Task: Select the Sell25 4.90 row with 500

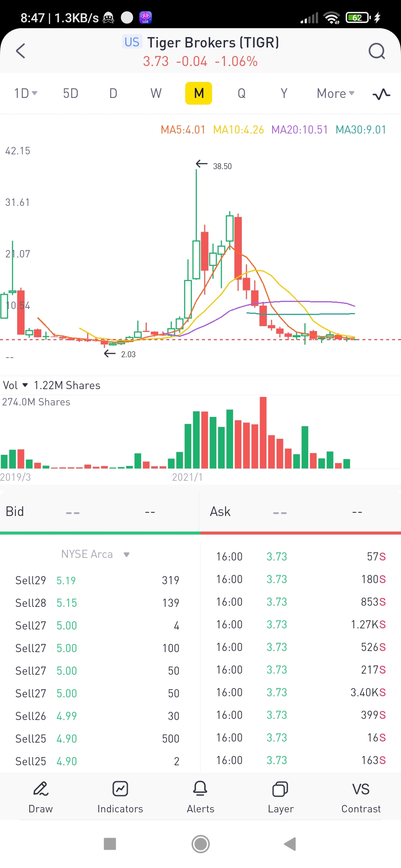Action: point(97,739)
